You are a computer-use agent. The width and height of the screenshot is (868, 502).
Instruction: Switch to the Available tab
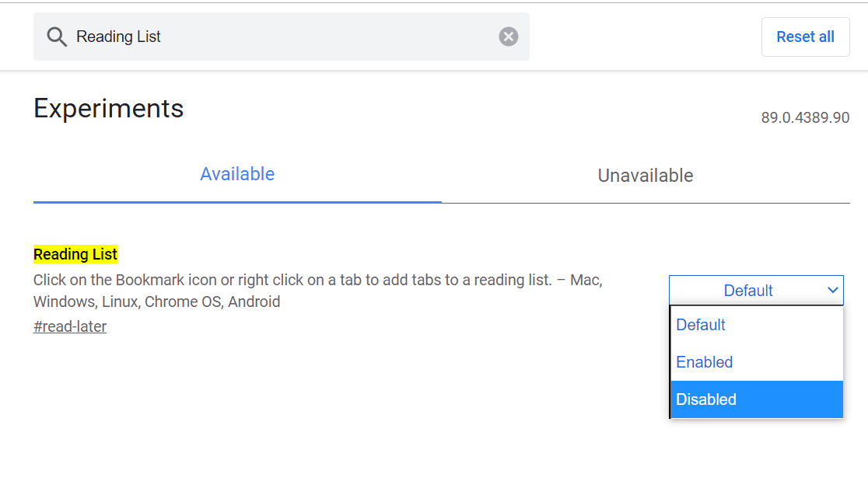[x=237, y=175]
